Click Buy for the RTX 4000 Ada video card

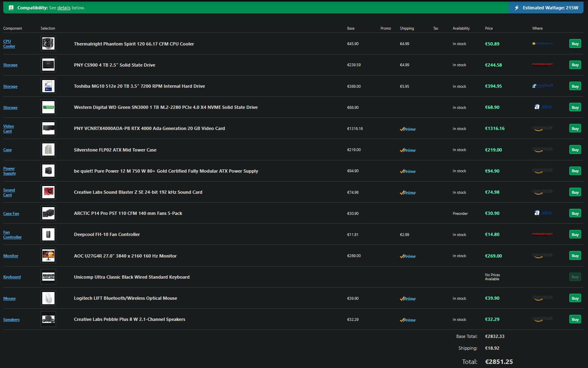coord(575,128)
